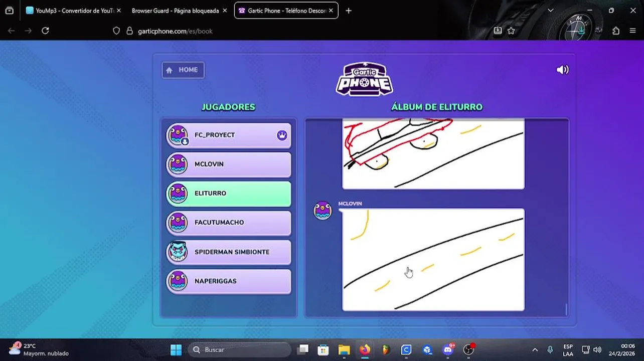
Task: Close the Browser Guard tab
Action: point(224,11)
